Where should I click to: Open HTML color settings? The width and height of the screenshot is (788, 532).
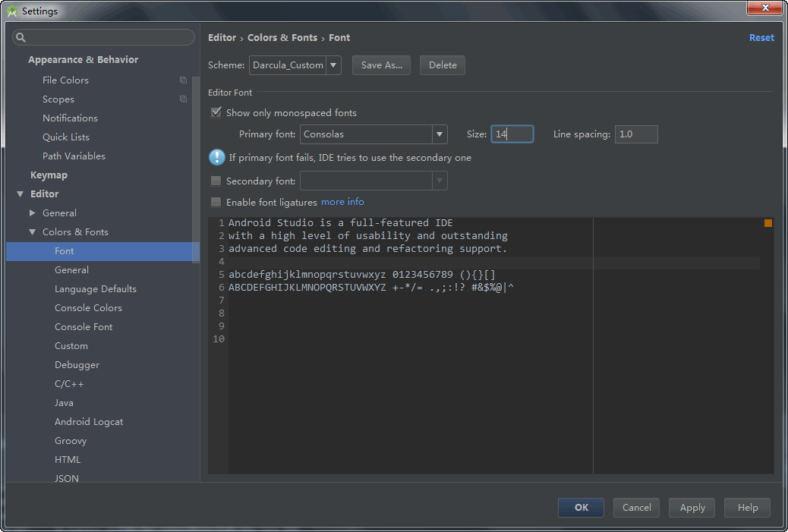point(68,460)
